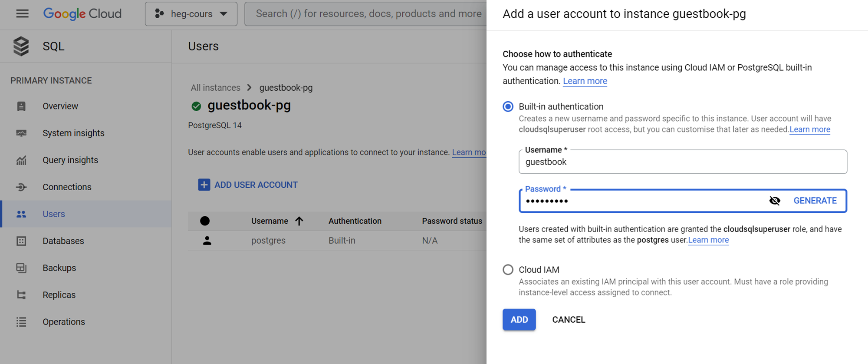Click the Overview sidebar icon
This screenshot has width=868, height=364.
click(21, 106)
